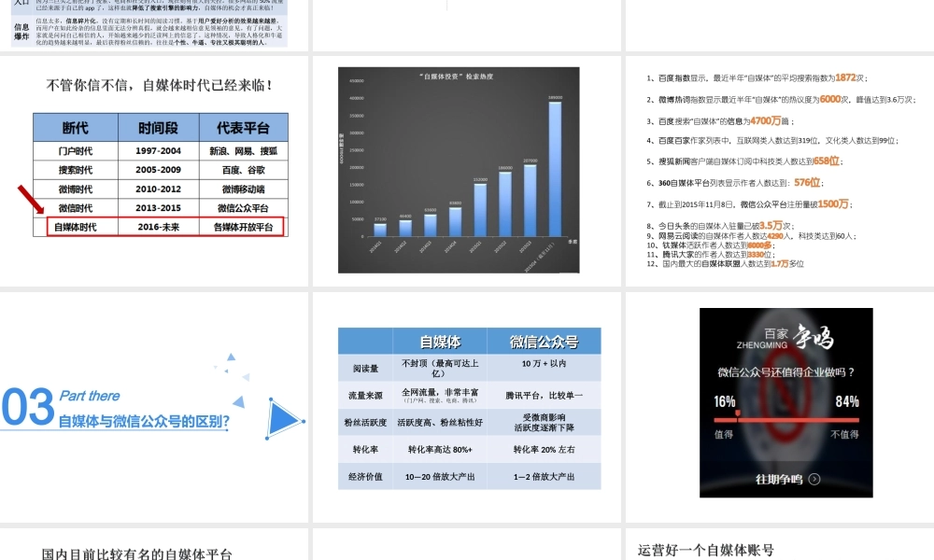The image size is (934, 560).
Task: Click the 阅读量 row label
Action: [x=366, y=369]
